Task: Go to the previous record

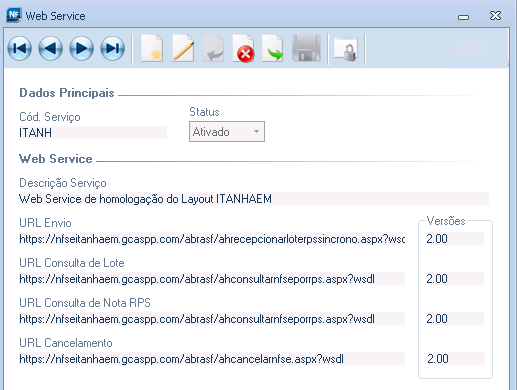Action: (50, 49)
